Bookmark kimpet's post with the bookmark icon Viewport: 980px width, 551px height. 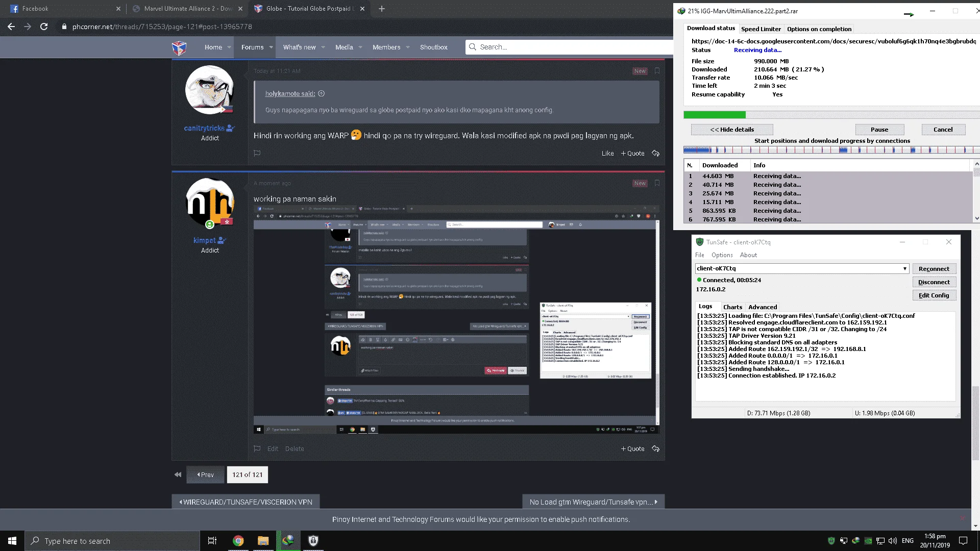tap(657, 183)
